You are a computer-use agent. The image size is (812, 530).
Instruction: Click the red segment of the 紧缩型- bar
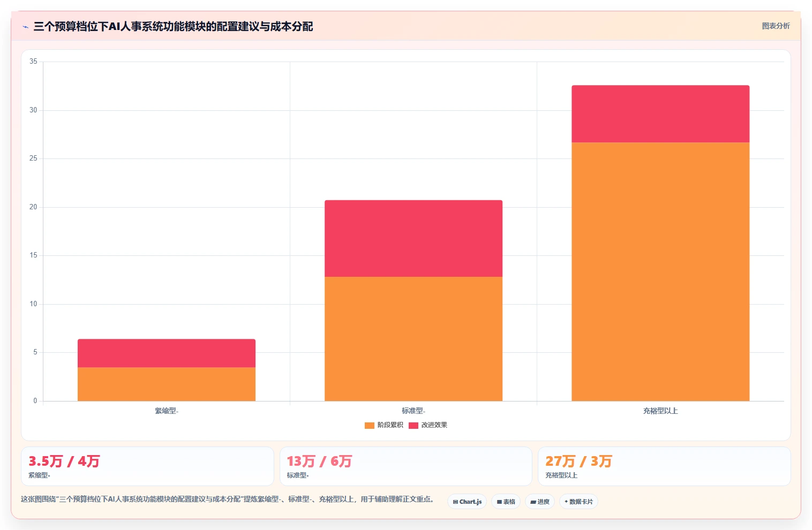click(167, 353)
